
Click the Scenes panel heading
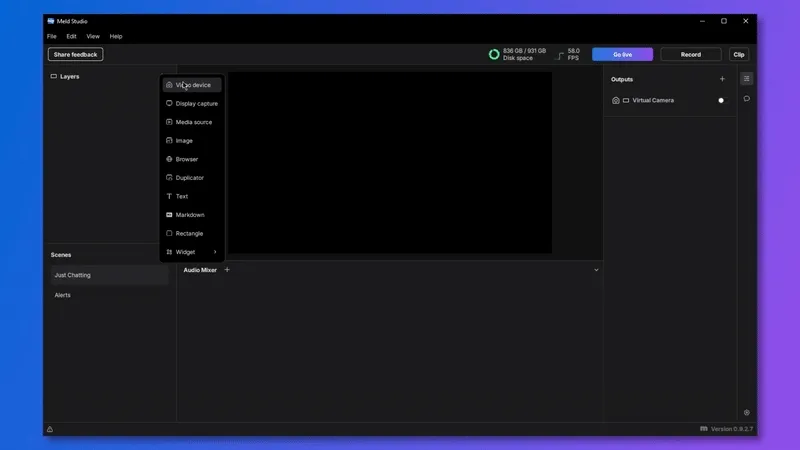pyautogui.click(x=61, y=255)
